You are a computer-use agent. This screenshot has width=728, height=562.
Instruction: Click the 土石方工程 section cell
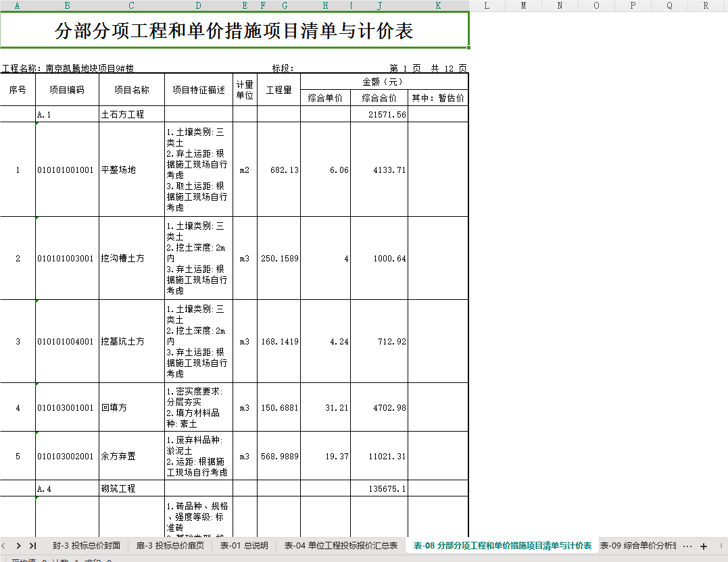pos(132,114)
